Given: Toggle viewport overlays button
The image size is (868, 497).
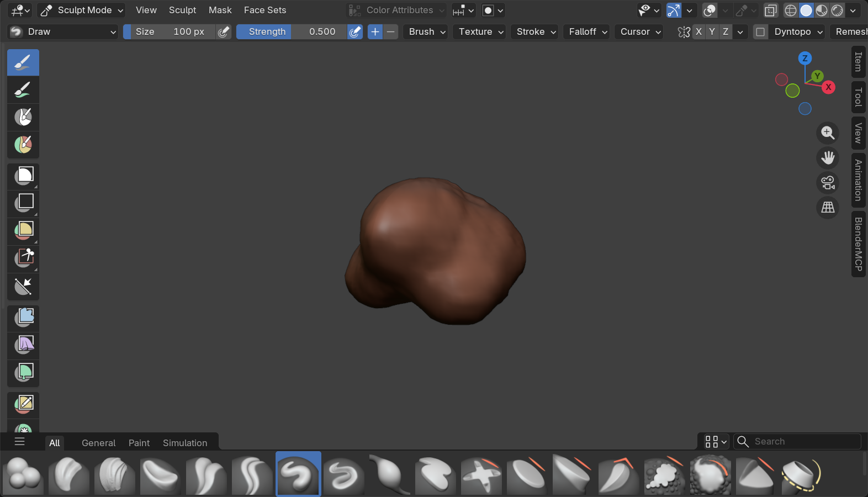Looking at the screenshot, I should point(710,10).
